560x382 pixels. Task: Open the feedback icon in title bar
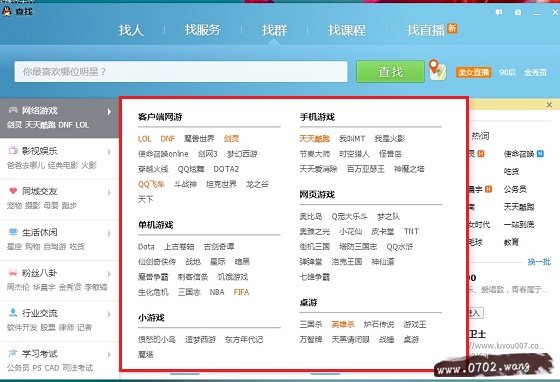pyautogui.click(x=499, y=13)
